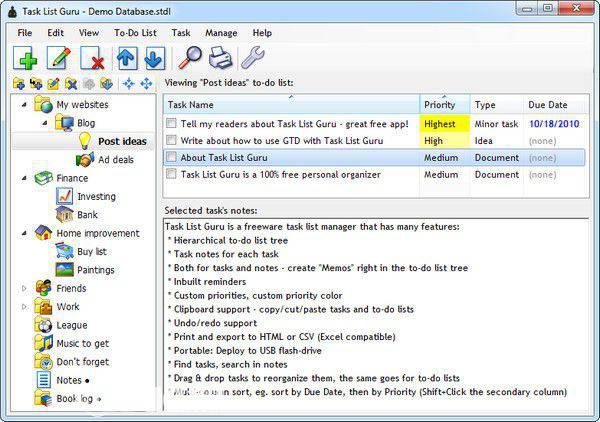
Task: Open the Edit menu
Action: tap(55, 33)
